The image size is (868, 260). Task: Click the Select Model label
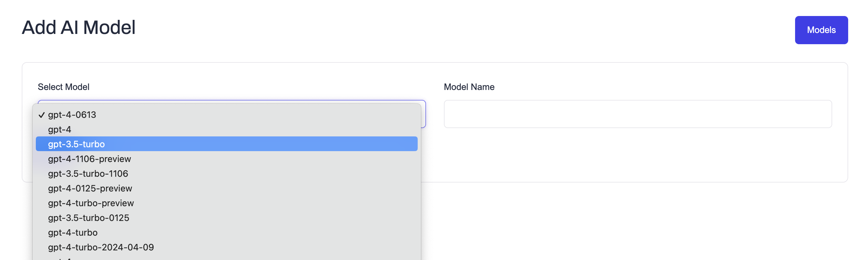63,87
